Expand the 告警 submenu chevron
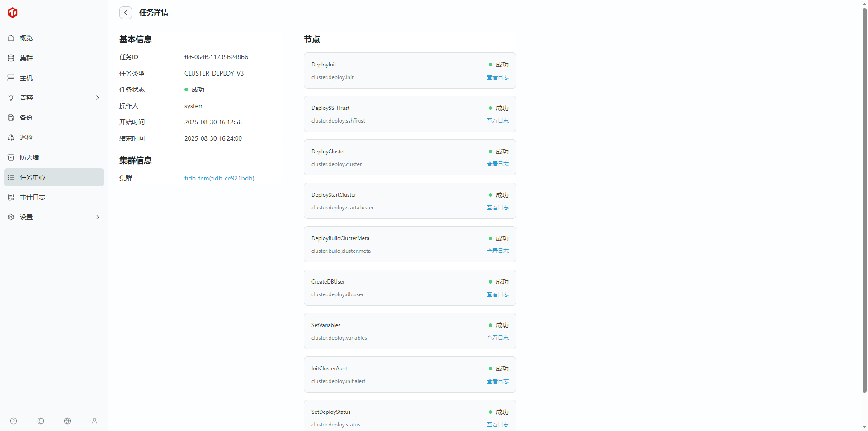868x431 pixels. click(97, 98)
